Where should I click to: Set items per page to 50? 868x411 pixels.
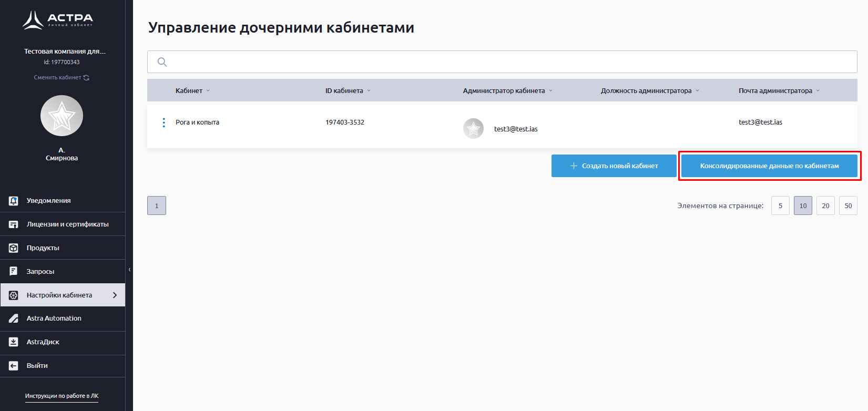848,206
